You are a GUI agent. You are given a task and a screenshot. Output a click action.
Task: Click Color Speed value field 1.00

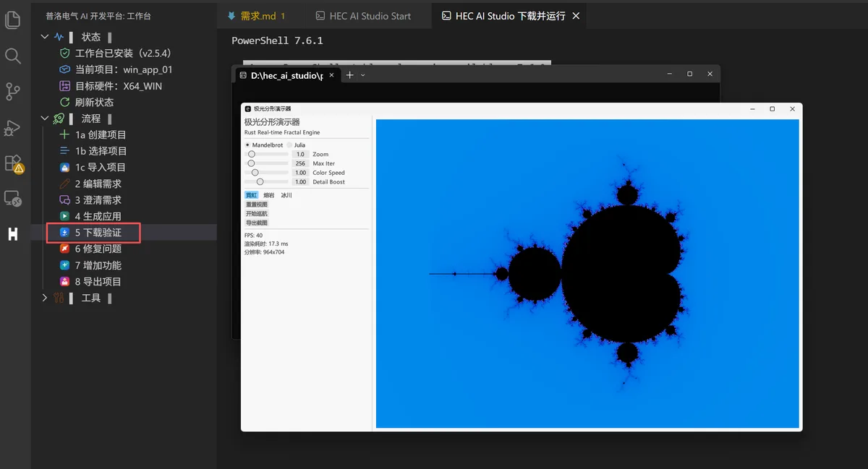[x=301, y=173]
